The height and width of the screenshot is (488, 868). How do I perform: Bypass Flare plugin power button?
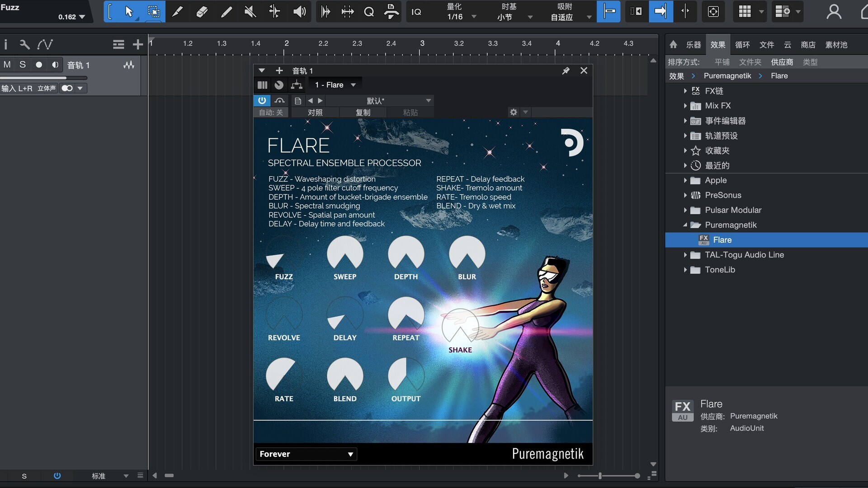(x=262, y=100)
